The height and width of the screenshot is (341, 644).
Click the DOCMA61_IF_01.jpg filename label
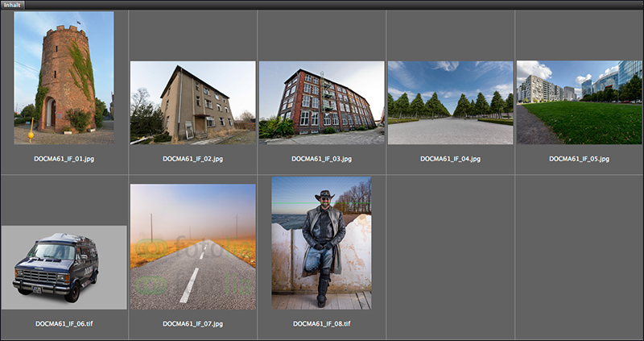click(64, 159)
